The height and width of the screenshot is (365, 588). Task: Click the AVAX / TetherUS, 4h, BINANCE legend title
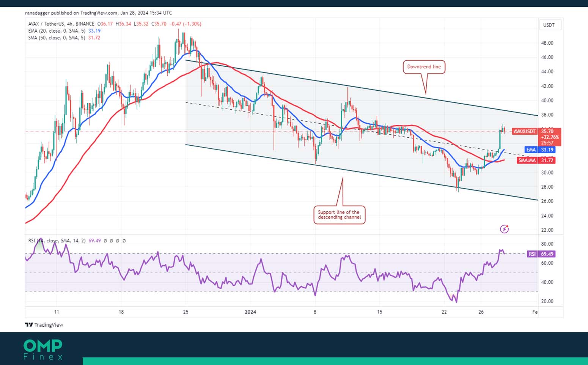61,24
